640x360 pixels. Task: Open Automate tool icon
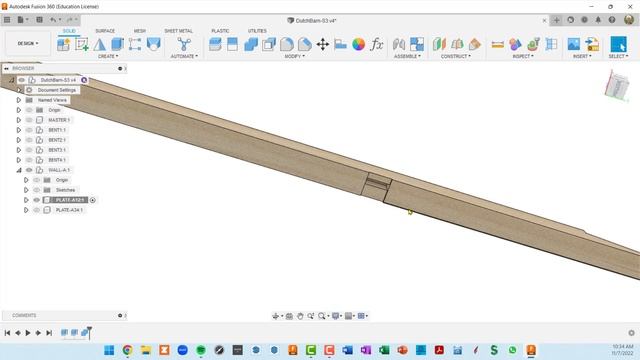point(184,44)
